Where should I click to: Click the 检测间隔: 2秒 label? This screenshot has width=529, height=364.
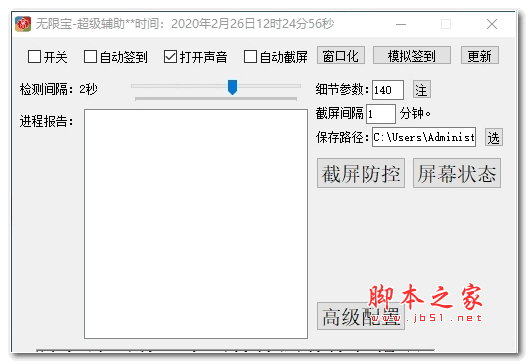[x=59, y=89]
